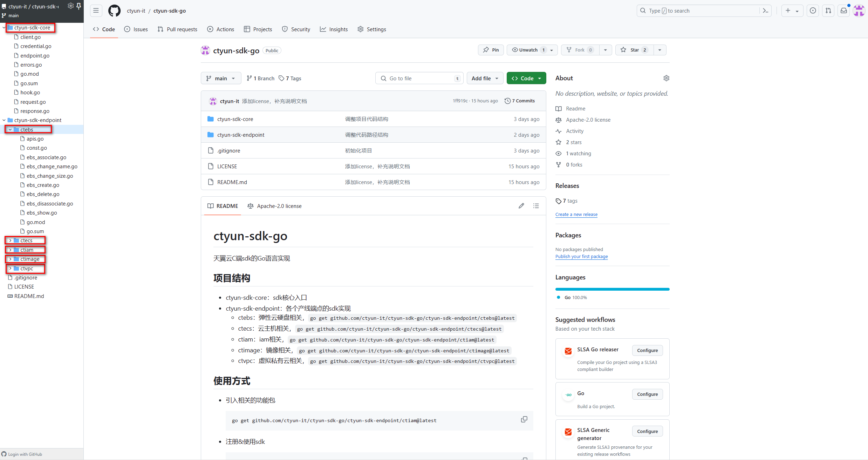Open the user avatar menu
Image resolution: width=868 pixels, height=460 pixels.
point(859,11)
